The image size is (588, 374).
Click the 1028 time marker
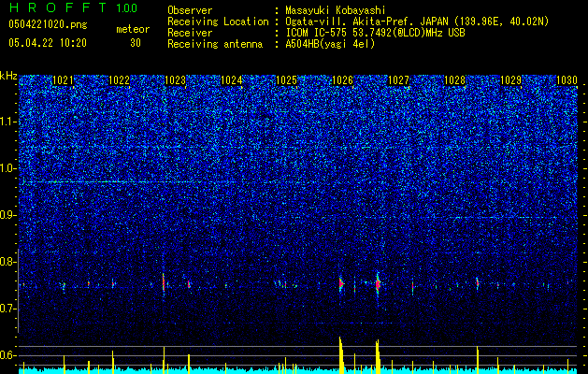(x=454, y=80)
